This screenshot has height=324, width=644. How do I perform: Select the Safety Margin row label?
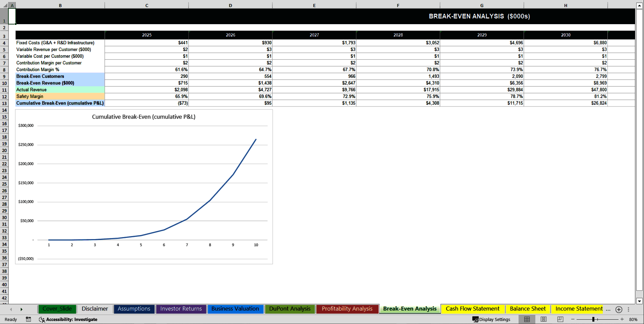tap(30, 96)
